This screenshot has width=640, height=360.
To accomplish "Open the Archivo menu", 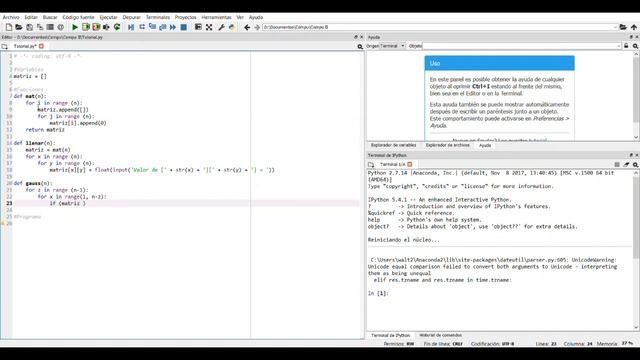I will coord(11,17).
